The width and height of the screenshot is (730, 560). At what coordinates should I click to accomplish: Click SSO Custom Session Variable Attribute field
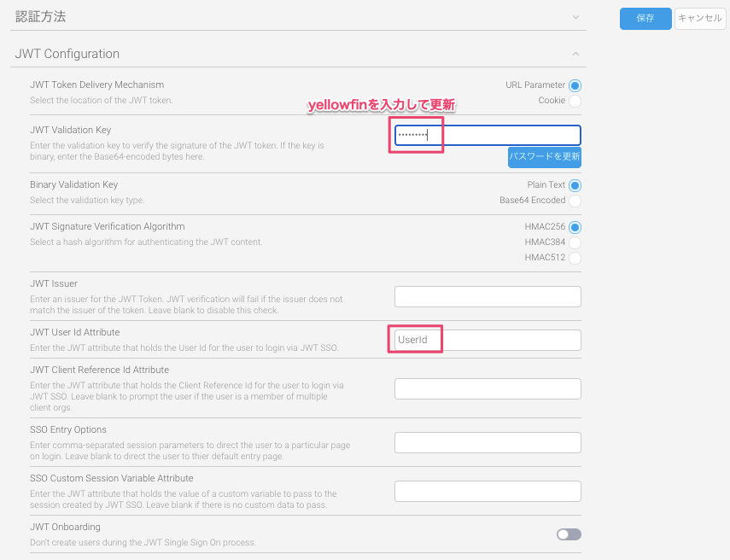click(488, 491)
